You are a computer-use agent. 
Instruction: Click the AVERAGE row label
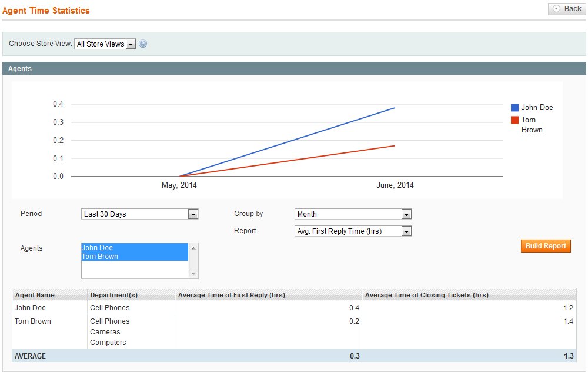(30, 356)
